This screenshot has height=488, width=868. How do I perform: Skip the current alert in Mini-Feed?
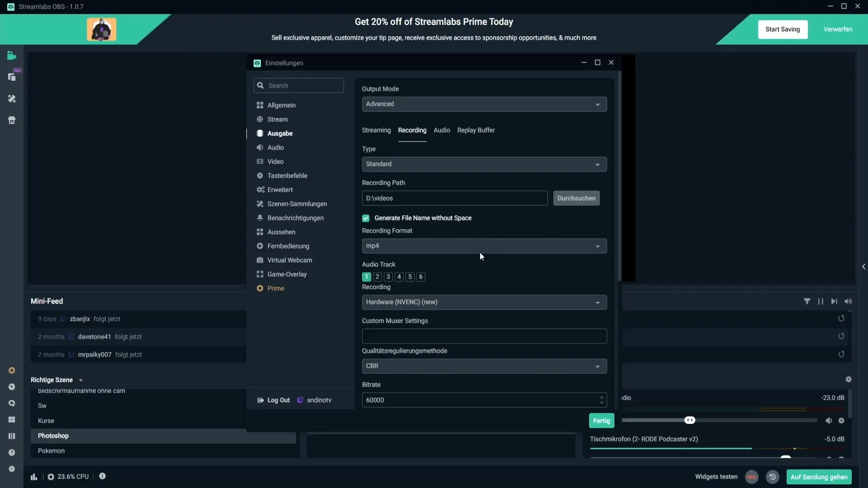[834, 301]
